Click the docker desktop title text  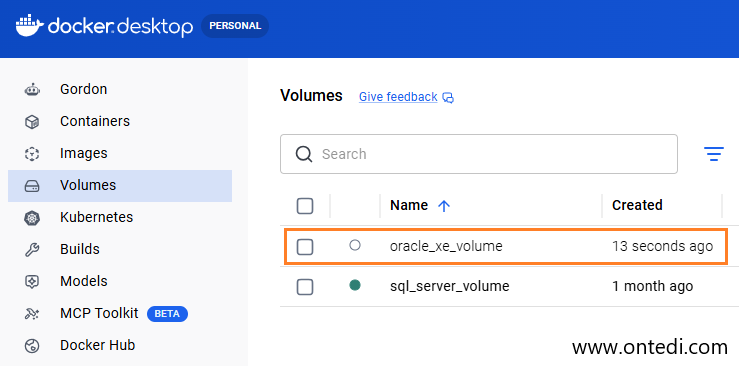click(120, 27)
